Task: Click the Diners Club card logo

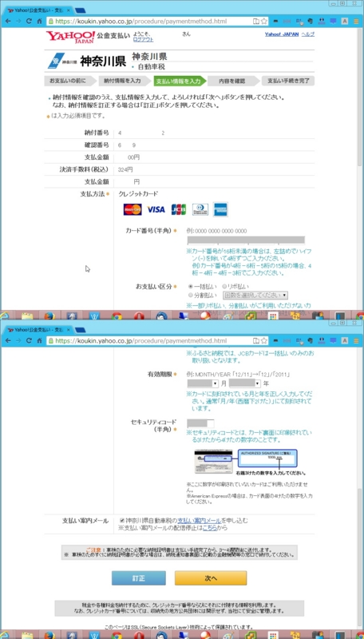Action: (200, 209)
